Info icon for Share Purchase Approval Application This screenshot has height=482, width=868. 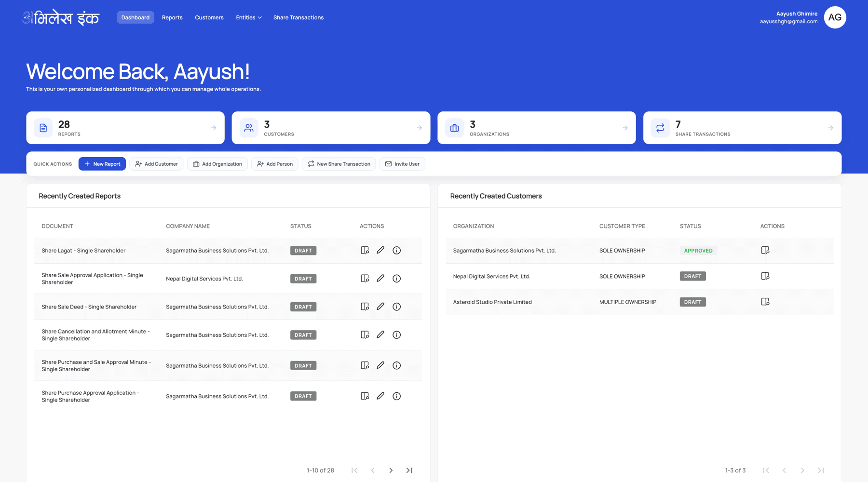pos(396,396)
